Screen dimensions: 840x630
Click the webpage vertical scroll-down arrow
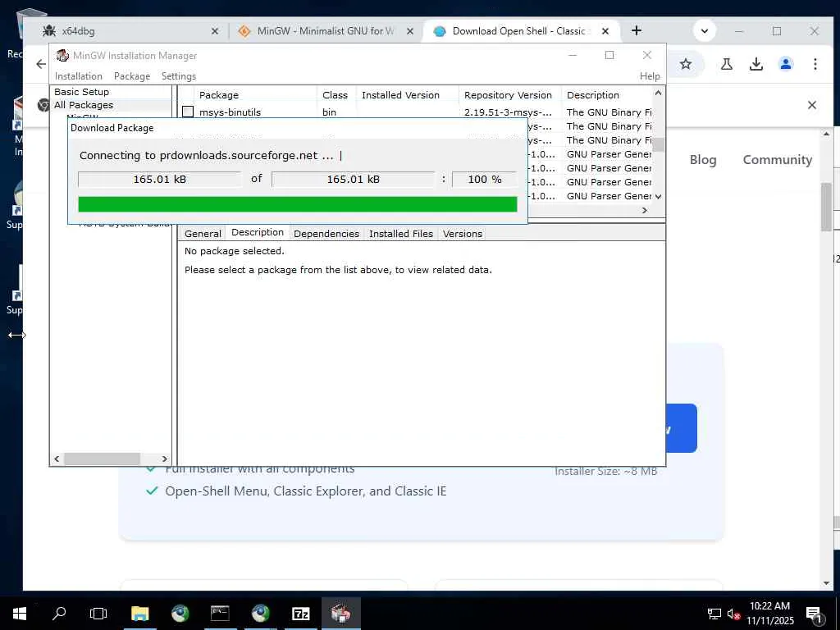coord(826,583)
